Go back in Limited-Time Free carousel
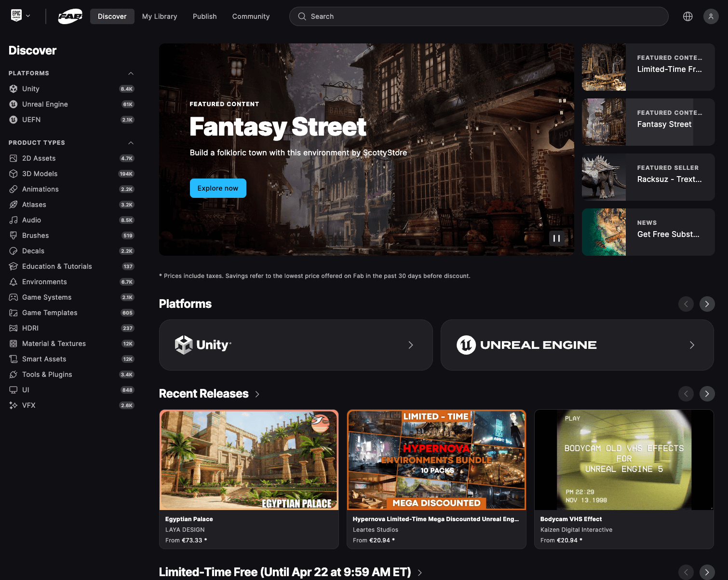This screenshot has height=580, width=728. click(686, 572)
